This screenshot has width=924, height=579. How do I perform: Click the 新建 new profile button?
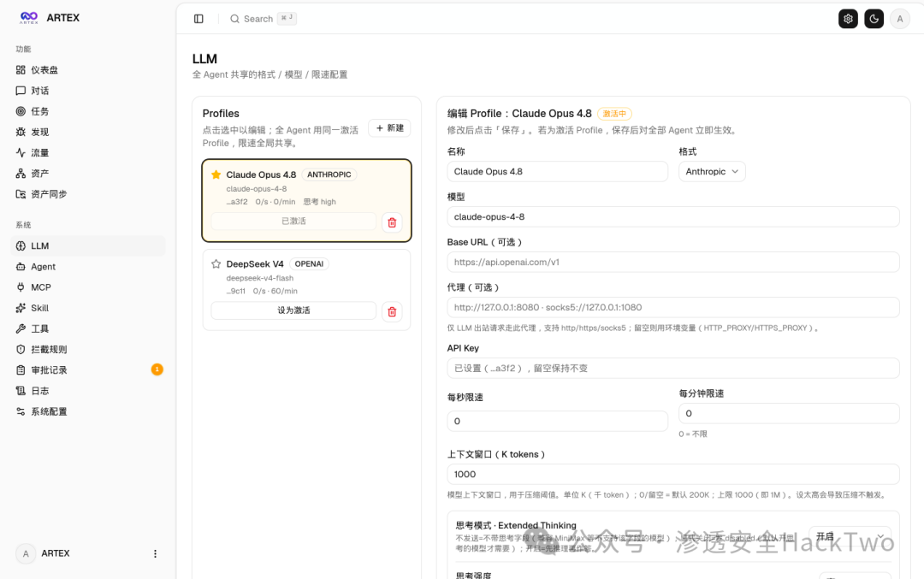(x=389, y=127)
